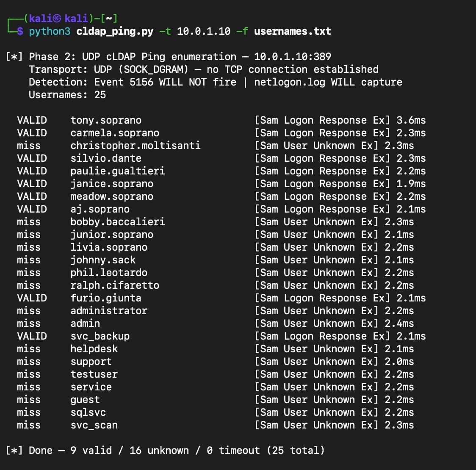Click the VALID label beside silvio.dante
476x470 pixels.
(32, 158)
